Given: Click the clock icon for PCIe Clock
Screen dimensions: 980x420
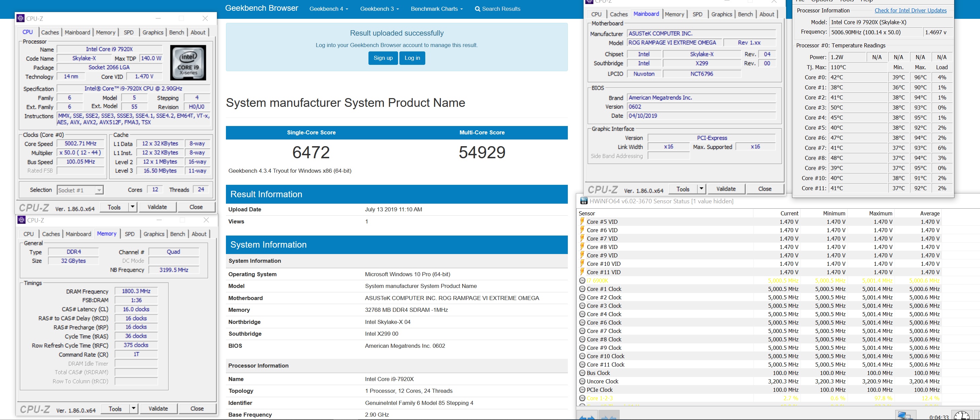Looking at the screenshot, I should (x=582, y=390).
